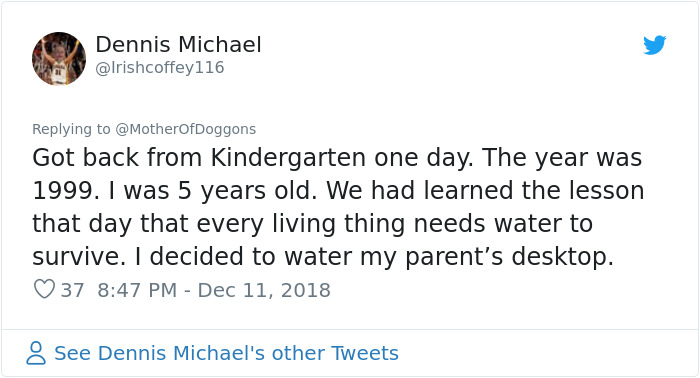Click the '8:47 PM' time text

pyautogui.click(x=138, y=290)
